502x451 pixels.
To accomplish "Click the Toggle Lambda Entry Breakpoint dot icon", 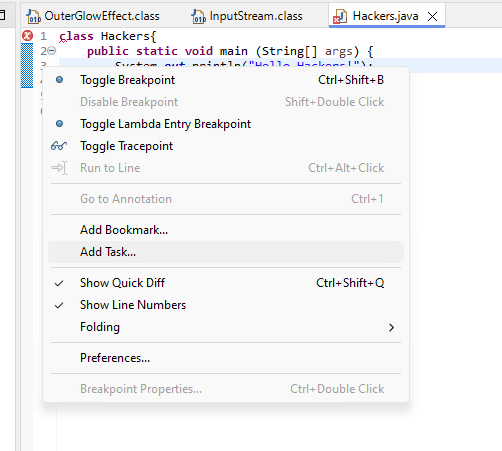I will [x=59, y=124].
